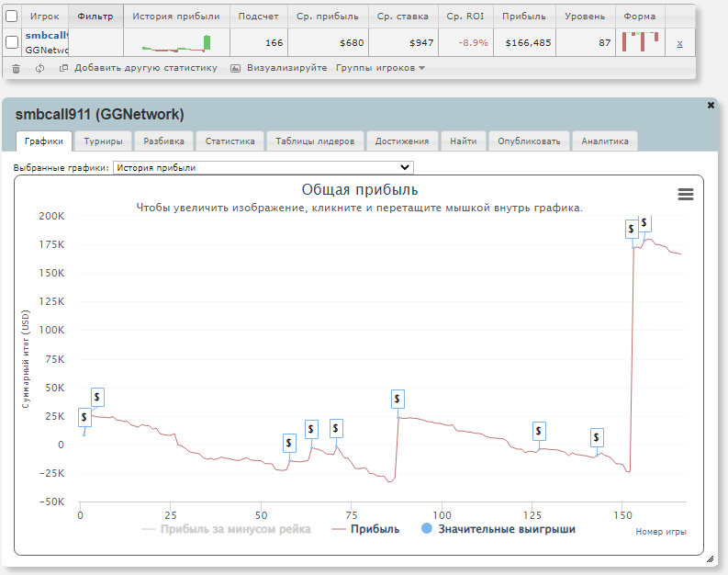
Task: Sort by the Ср. ROI column
Action: [x=465, y=17]
